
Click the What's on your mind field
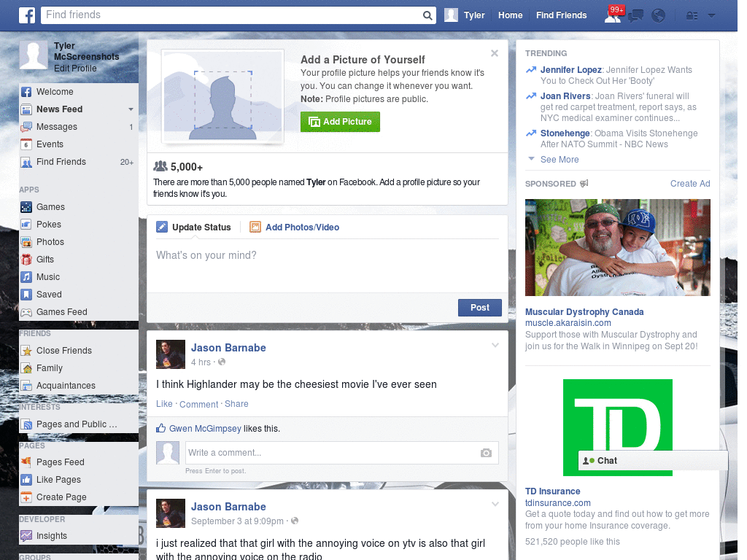(x=328, y=266)
